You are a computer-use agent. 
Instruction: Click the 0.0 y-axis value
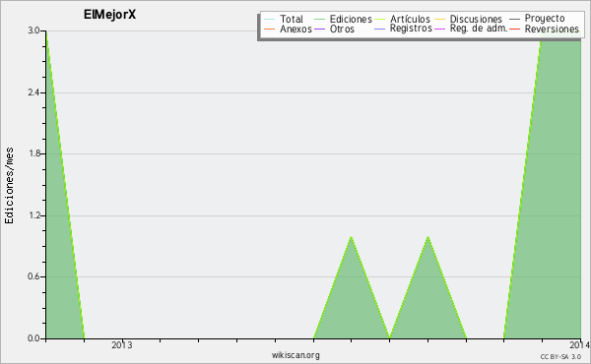pos(33,338)
